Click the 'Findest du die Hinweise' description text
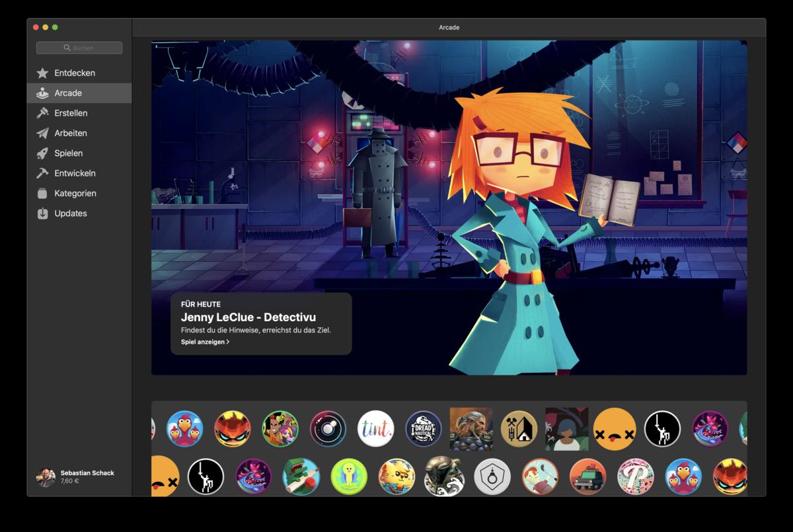 [256, 330]
